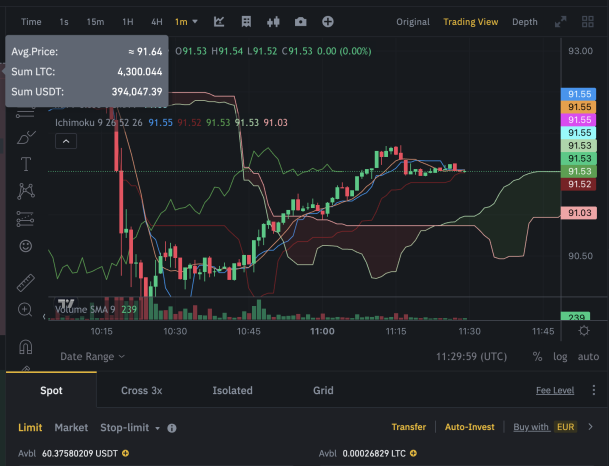Click the 91.03 pink price label
The image size is (609, 466).
(579, 213)
